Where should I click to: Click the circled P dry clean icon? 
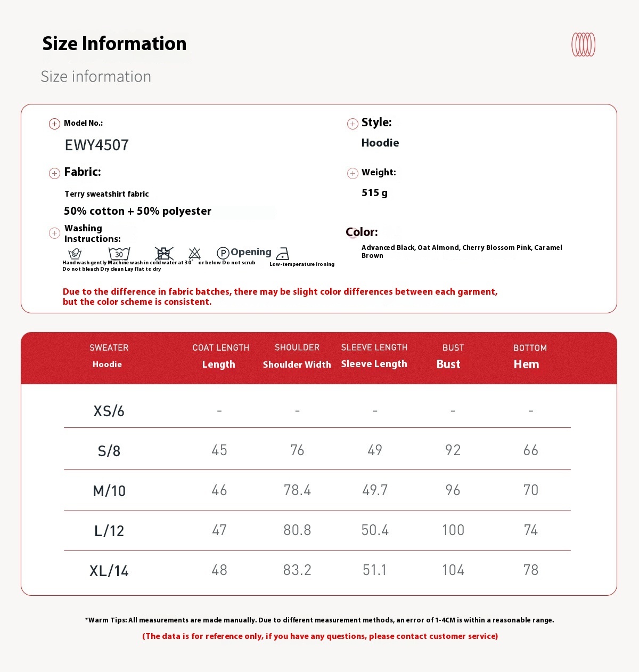[223, 253]
